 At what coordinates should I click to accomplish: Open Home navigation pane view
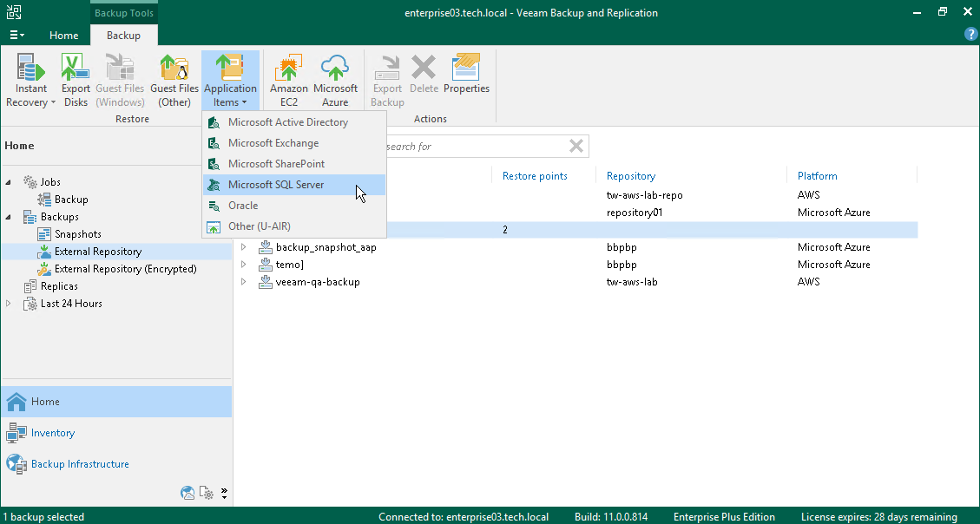[116, 402]
